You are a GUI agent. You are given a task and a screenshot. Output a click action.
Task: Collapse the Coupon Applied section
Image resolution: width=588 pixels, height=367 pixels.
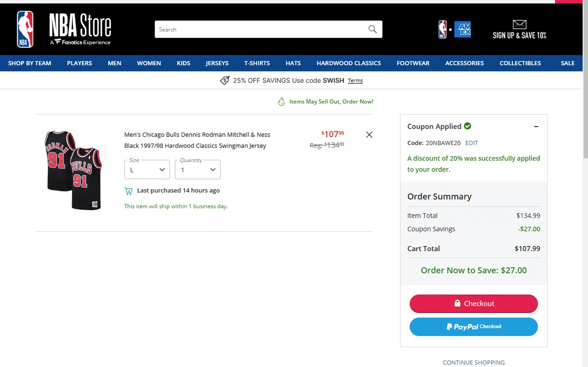(x=536, y=127)
